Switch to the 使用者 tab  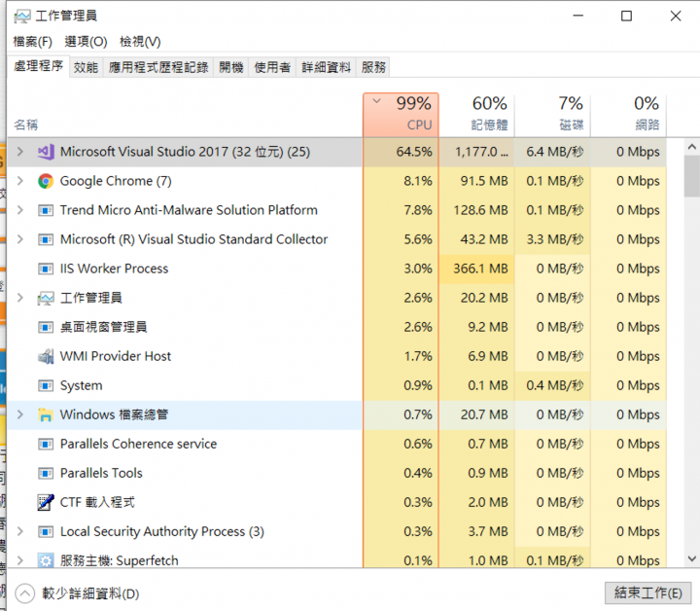(x=272, y=67)
